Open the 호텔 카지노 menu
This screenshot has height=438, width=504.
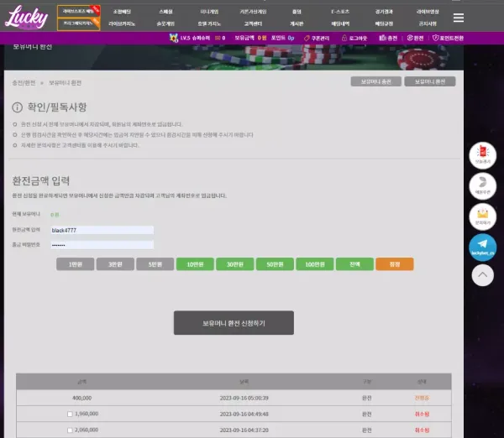click(x=209, y=23)
